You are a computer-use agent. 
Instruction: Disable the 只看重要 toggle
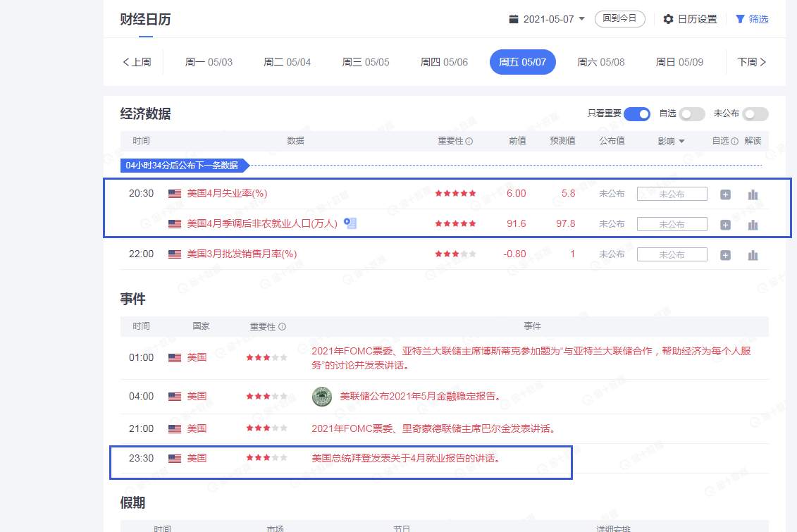point(637,114)
